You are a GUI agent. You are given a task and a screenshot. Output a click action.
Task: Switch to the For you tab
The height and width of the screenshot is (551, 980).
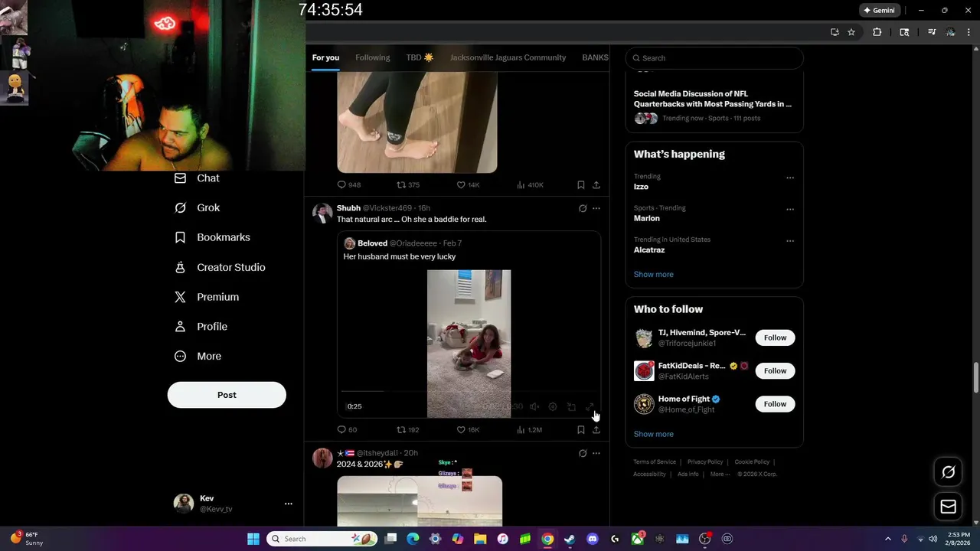[x=325, y=57]
